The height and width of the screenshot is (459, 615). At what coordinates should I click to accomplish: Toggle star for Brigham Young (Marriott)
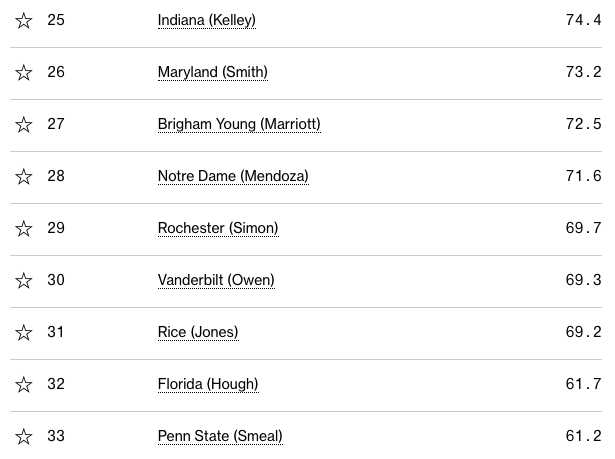point(24,125)
